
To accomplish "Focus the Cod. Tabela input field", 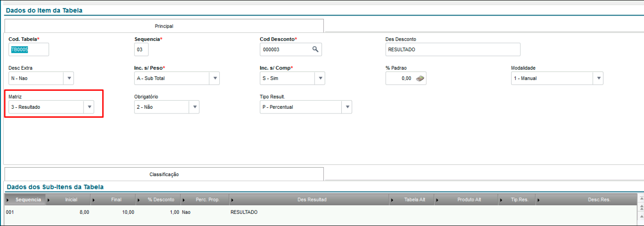I will [29, 49].
